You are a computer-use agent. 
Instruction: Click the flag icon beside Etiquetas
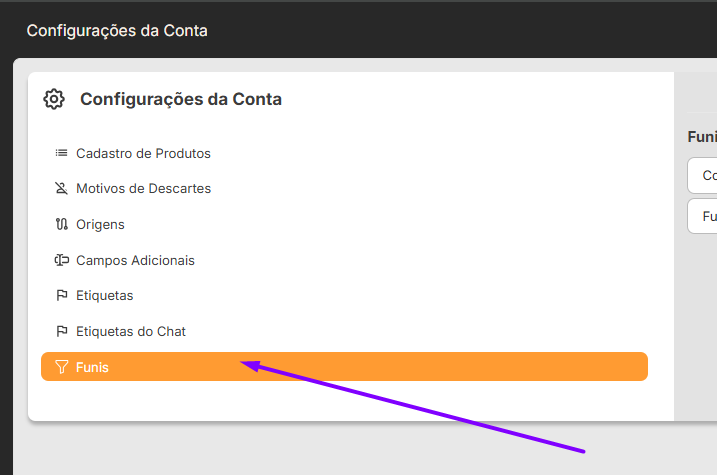pos(61,296)
